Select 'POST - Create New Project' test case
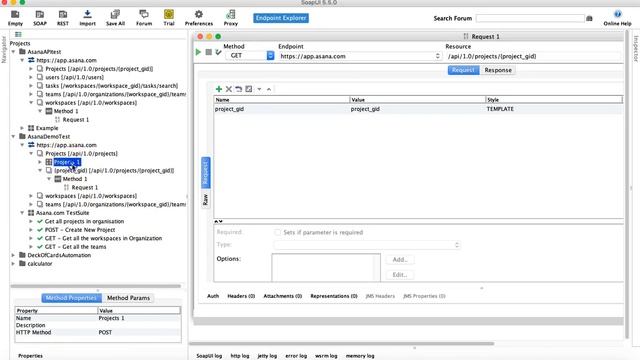The image size is (640, 360). (80, 230)
